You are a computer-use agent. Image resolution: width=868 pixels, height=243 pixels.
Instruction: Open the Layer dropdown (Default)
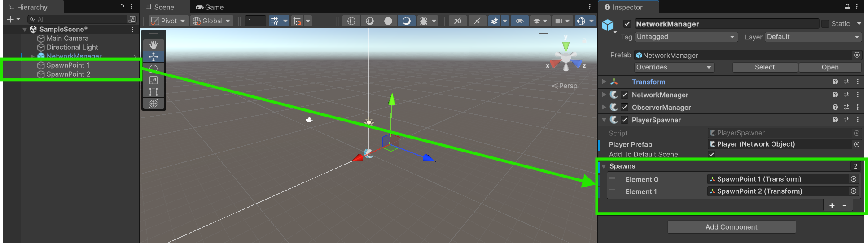pyautogui.click(x=813, y=37)
